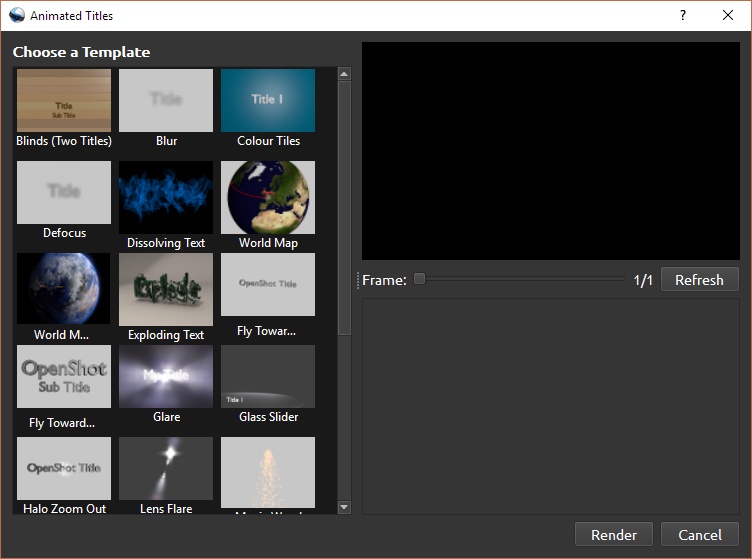Click the black preview frame area

click(x=551, y=151)
